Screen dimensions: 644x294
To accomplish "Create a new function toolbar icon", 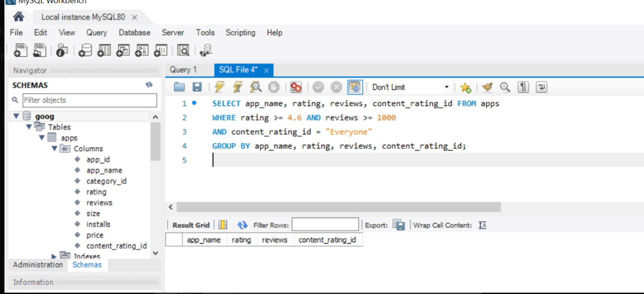I will pyautogui.click(x=161, y=51).
